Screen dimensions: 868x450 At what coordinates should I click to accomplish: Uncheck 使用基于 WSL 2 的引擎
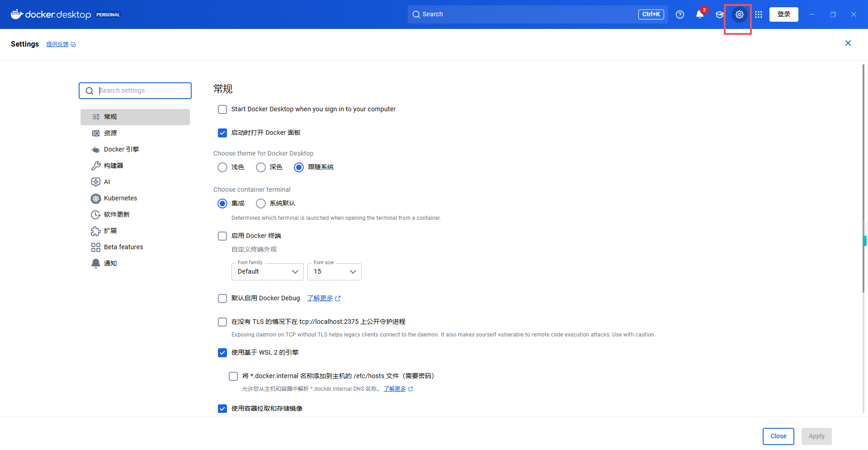(222, 353)
